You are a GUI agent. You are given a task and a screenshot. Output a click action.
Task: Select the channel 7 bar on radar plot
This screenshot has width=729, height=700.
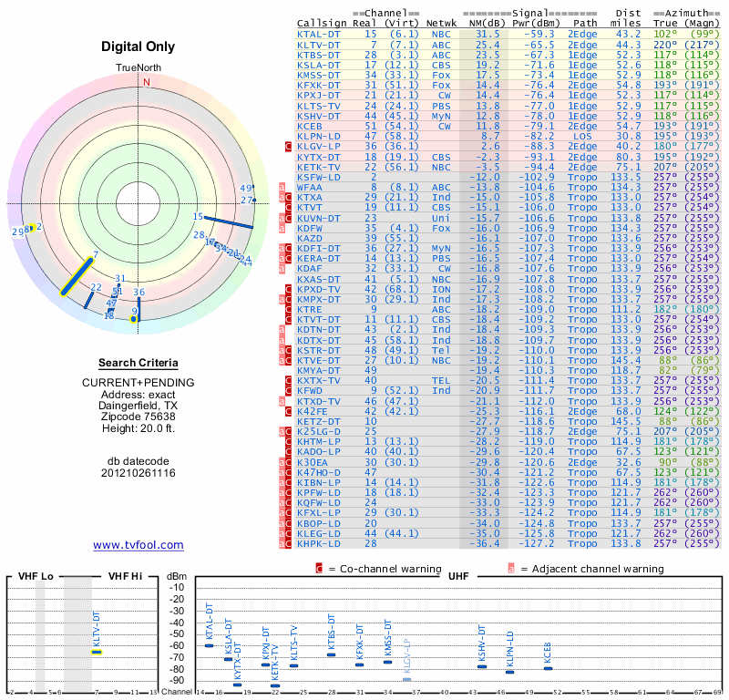click(x=77, y=277)
